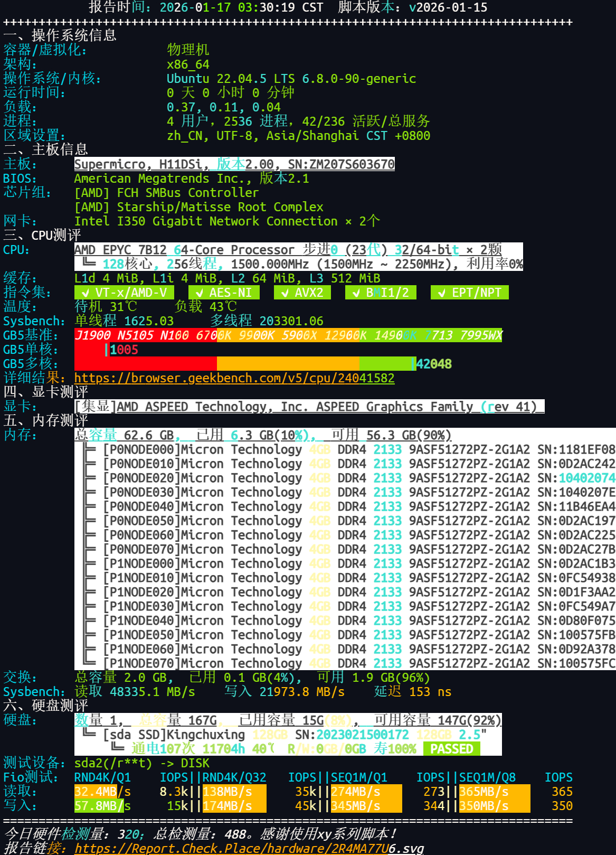Open the Report.Check.Place hardware report link
The image size is (616, 855).
(x=249, y=848)
